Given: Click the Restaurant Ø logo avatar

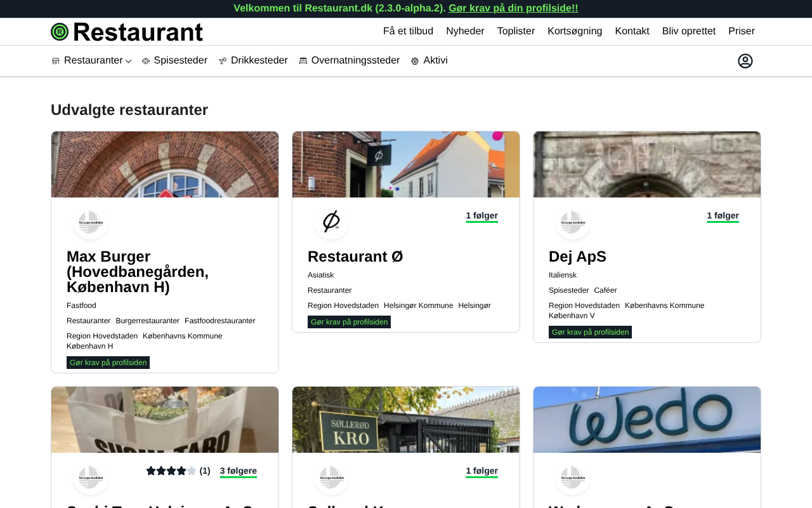Looking at the screenshot, I should 331,222.
